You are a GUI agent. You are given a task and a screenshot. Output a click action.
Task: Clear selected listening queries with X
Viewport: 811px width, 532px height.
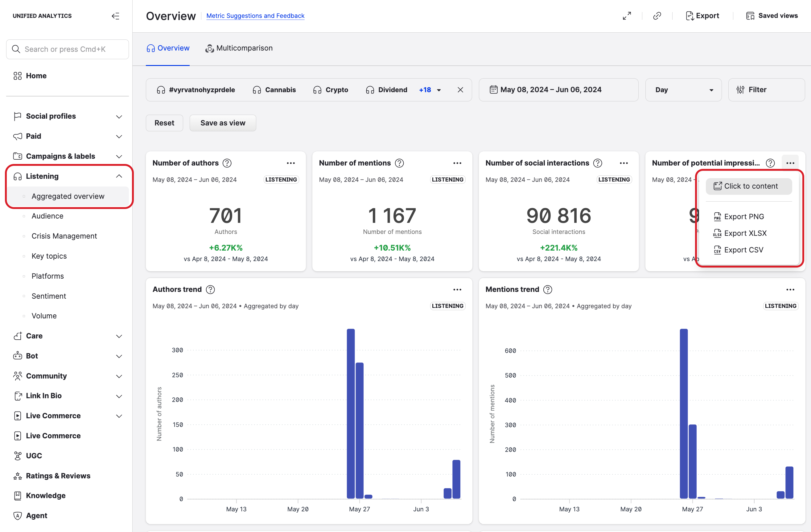tap(460, 90)
